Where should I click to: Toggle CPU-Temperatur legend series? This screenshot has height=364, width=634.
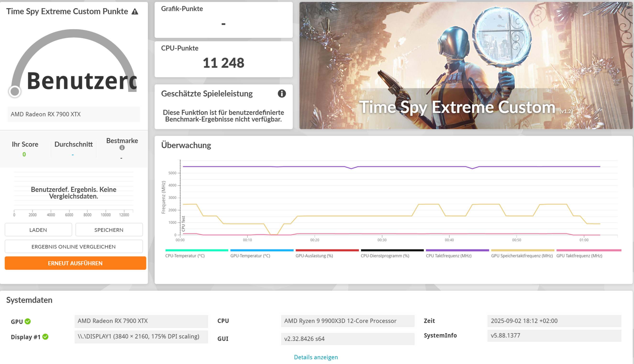point(185,256)
